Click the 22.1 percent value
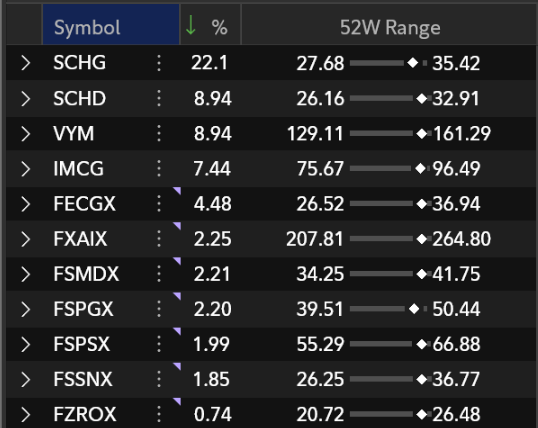538x428 pixels. 209,63
